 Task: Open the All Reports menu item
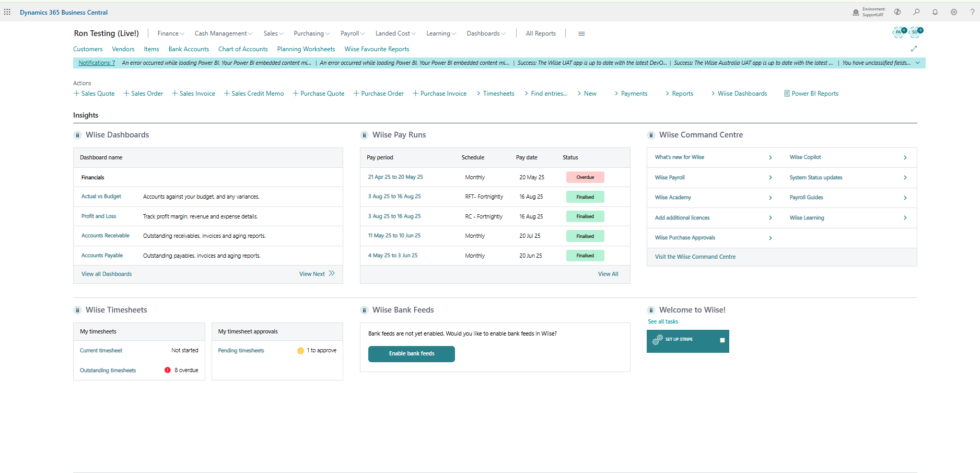point(541,33)
